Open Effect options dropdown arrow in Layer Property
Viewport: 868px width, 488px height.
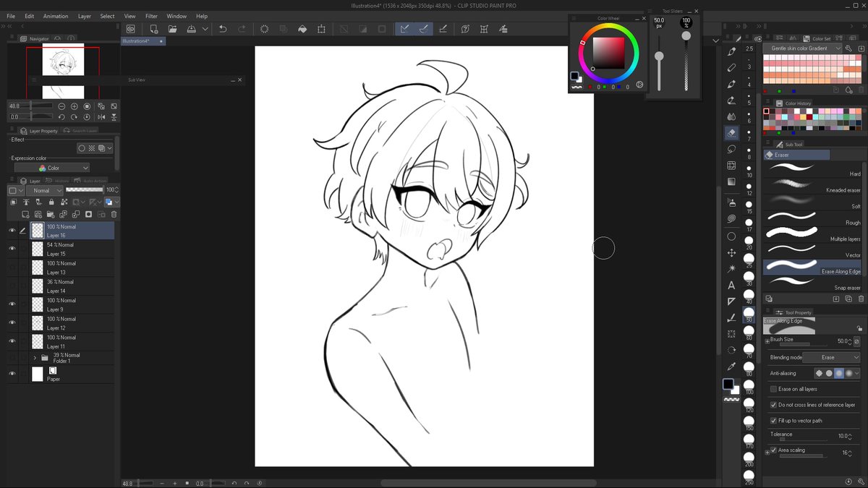tap(109, 148)
